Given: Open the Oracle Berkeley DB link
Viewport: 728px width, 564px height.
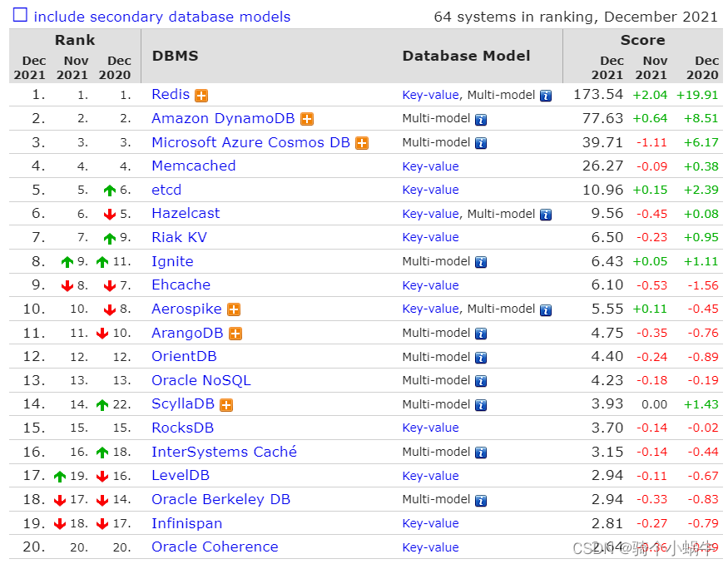Looking at the screenshot, I should [221, 499].
